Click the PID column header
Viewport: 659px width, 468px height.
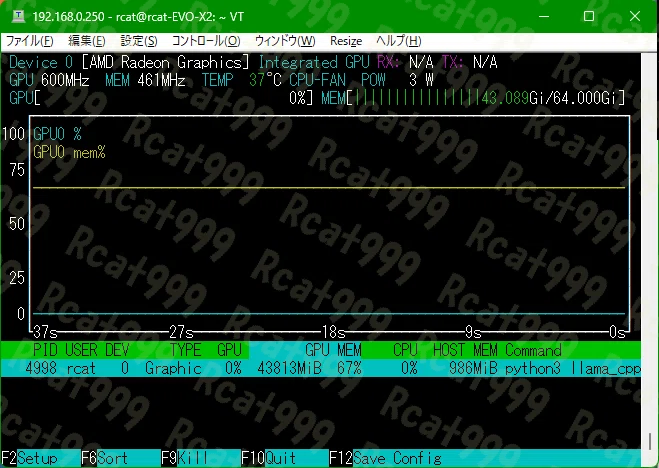point(45,350)
